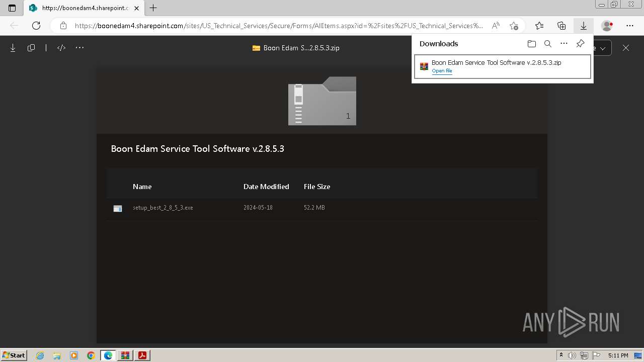Image resolution: width=644 pixels, height=362 pixels.
Task: Open Edge Settings and more menu
Action: (630, 26)
